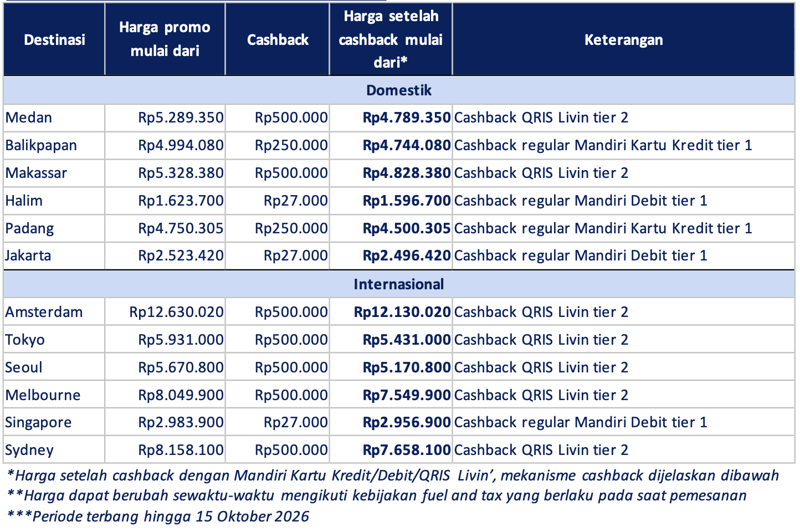
Task: Select the Padang destination cell
Action: click(x=30, y=228)
